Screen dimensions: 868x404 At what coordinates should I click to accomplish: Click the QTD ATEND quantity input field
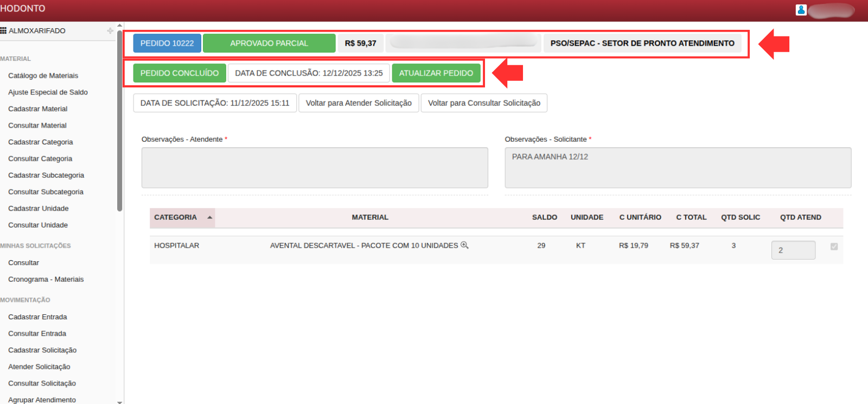click(x=793, y=250)
